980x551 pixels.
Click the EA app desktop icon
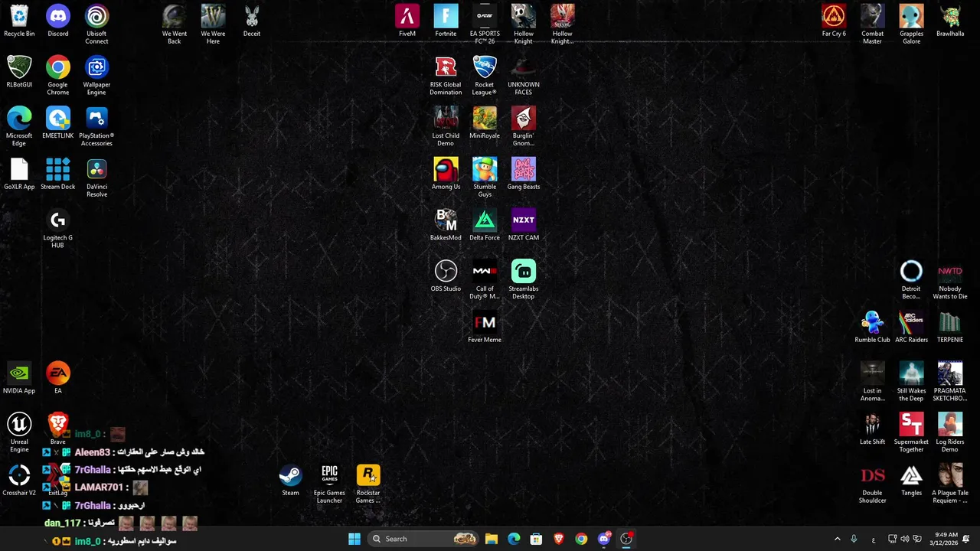click(58, 378)
